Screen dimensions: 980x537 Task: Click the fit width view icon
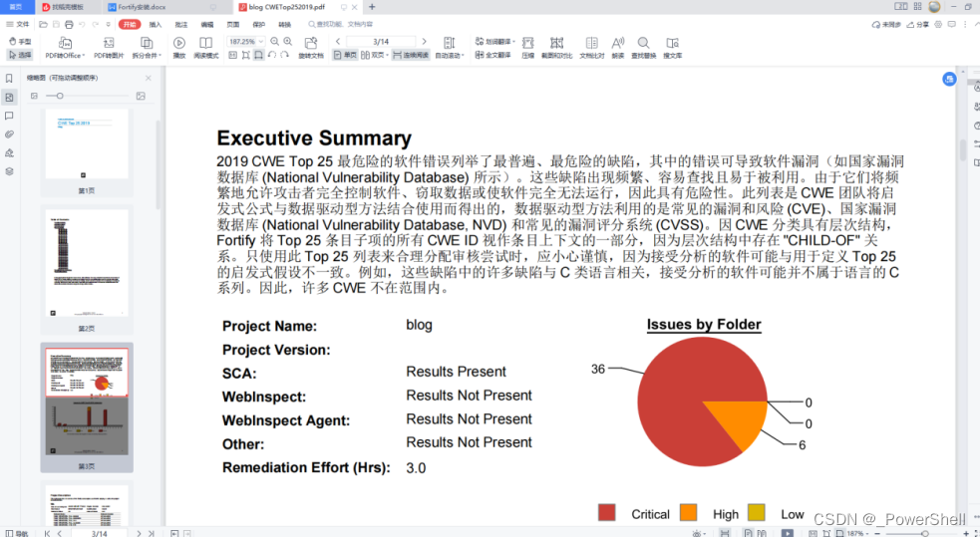point(258,55)
